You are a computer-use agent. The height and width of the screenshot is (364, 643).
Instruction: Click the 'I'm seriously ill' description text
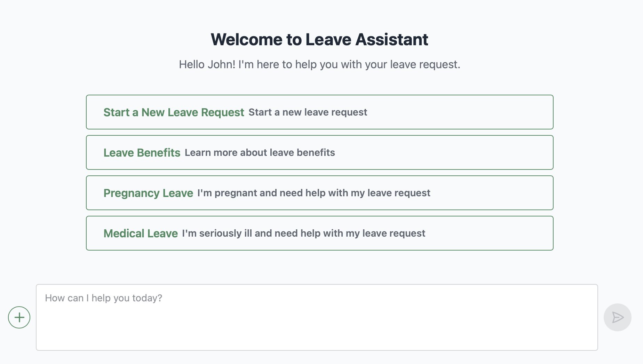coord(303,234)
